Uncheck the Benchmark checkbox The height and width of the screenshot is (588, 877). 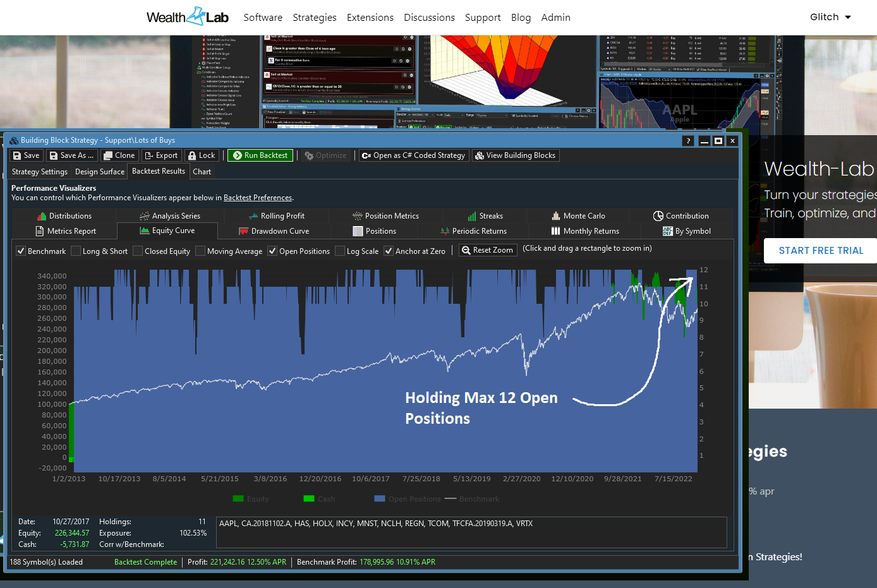[x=21, y=251]
